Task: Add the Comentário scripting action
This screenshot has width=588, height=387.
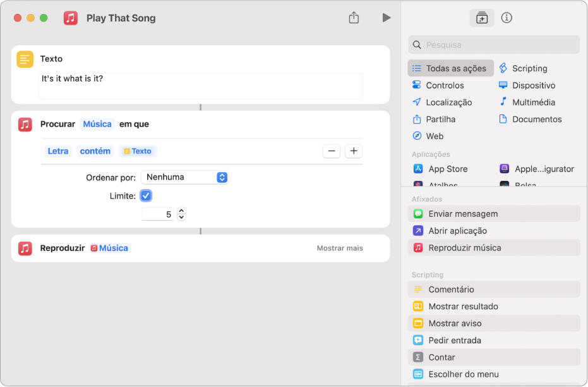Action: pos(494,290)
